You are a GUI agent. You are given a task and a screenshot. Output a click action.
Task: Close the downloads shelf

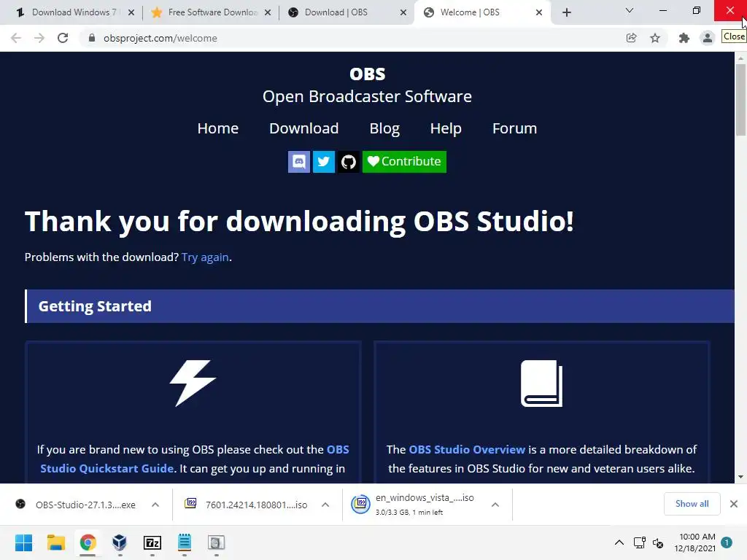tap(734, 504)
